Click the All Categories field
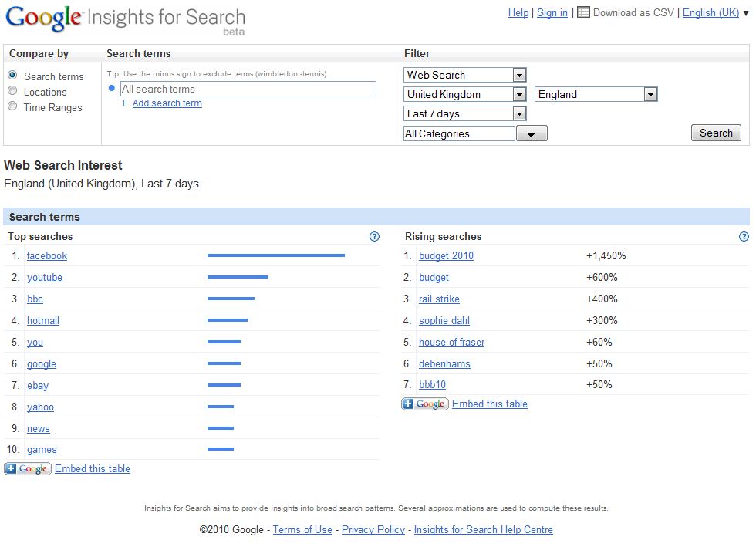This screenshot has width=756, height=554. click(x=459, y=133)
